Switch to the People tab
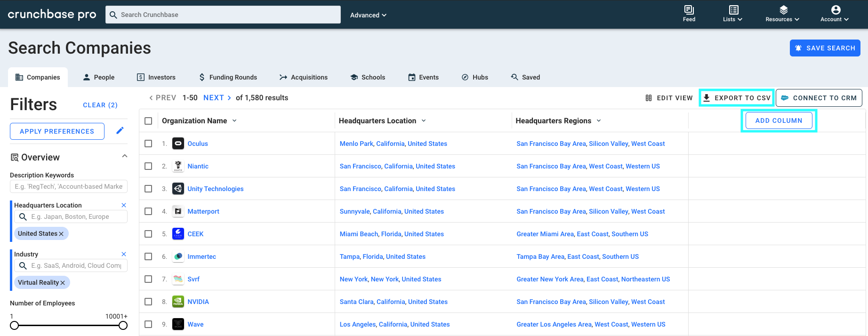 pyautogui.click(x=98, y=77)
